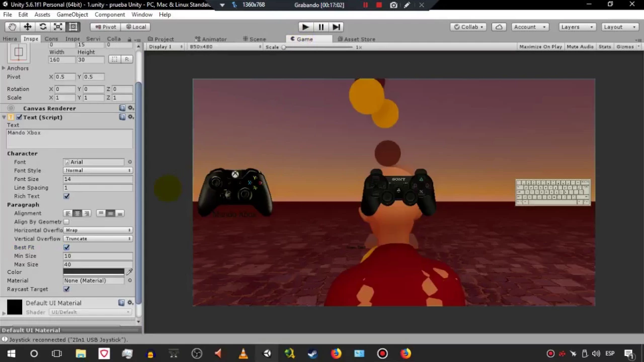Align text to top vertically
Screen dimensions: 644x362
point(101,213)
